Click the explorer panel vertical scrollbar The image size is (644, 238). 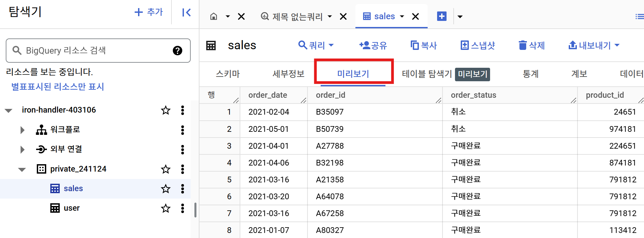point(195,210)
